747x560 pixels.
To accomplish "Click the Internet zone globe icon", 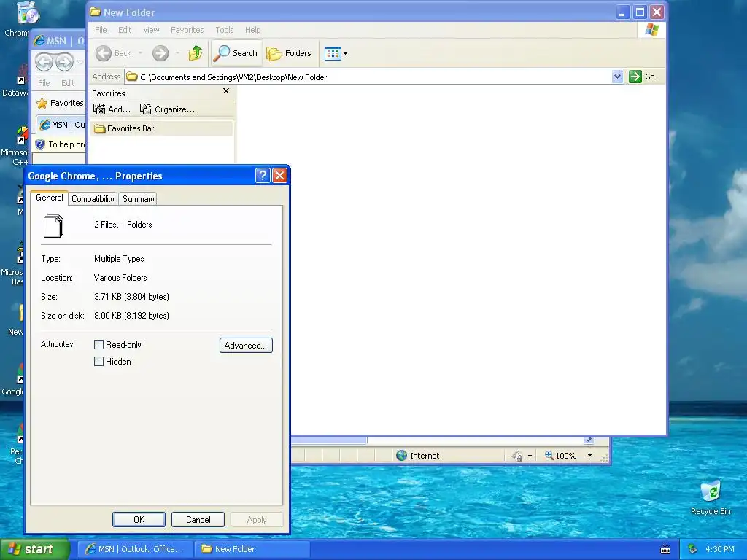I will click(402, 456).
